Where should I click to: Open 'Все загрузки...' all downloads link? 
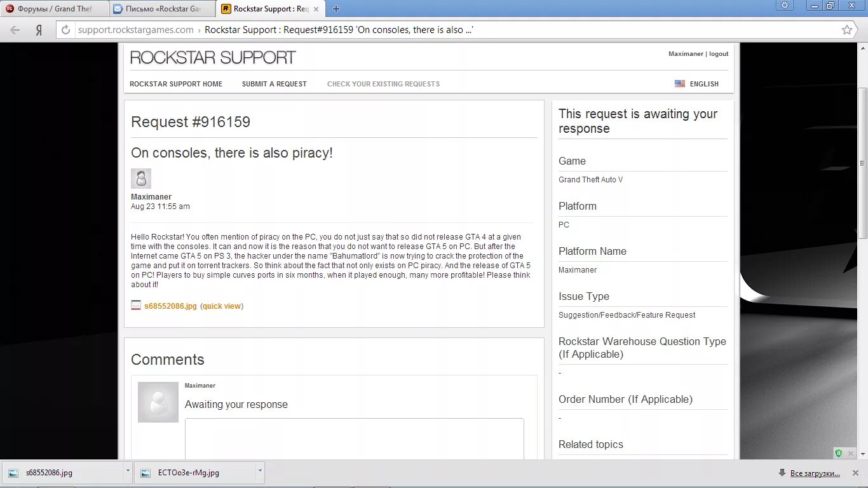click(x=815, y=473)
